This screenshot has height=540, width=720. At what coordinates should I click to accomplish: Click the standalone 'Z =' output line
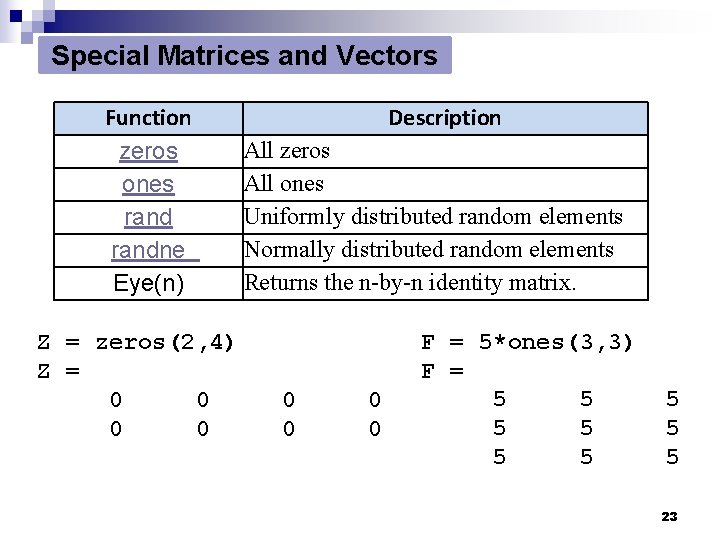(59, 372)
